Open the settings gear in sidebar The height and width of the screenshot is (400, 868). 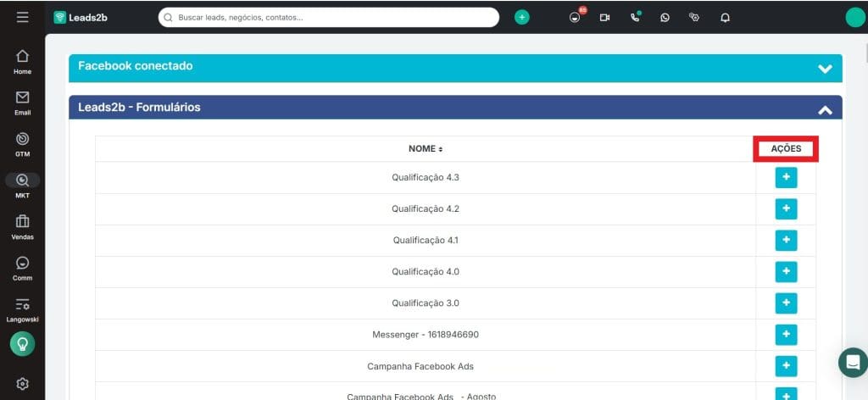click(22, 383)
